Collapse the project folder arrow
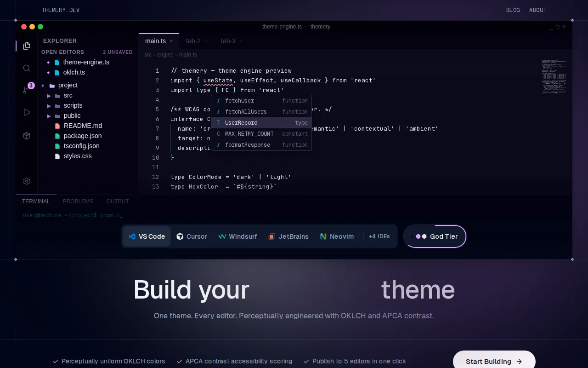Viewport: 588px width, 368px height. pos(43,86)
